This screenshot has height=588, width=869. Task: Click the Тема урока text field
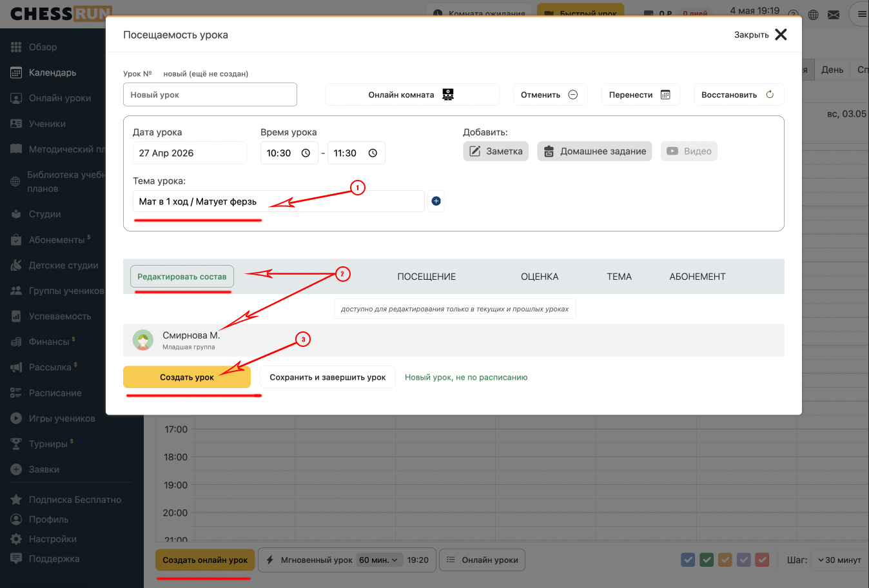[x=278, y=201]
